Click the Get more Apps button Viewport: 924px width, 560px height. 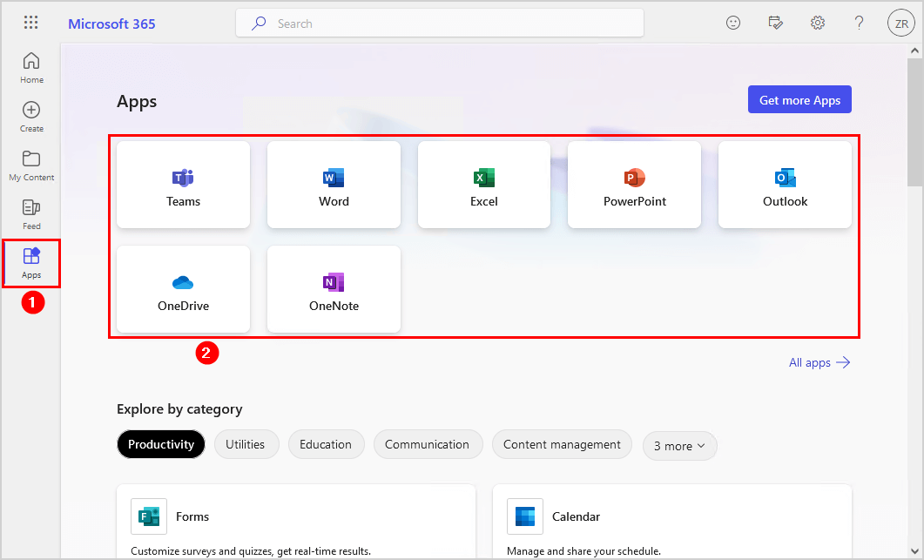tap(799, 100)
